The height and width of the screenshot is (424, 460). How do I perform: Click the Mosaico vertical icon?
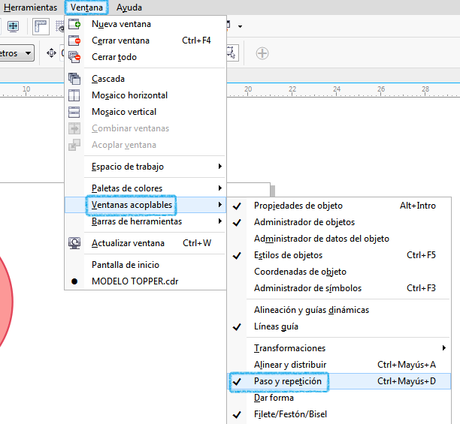tap(74, 112)
